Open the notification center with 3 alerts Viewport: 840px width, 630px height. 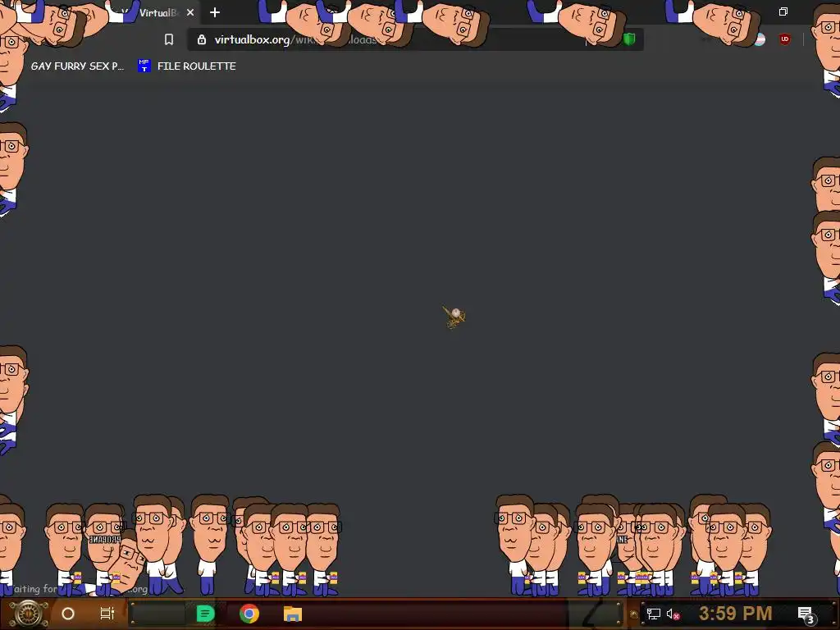click(x=806, y=614)
